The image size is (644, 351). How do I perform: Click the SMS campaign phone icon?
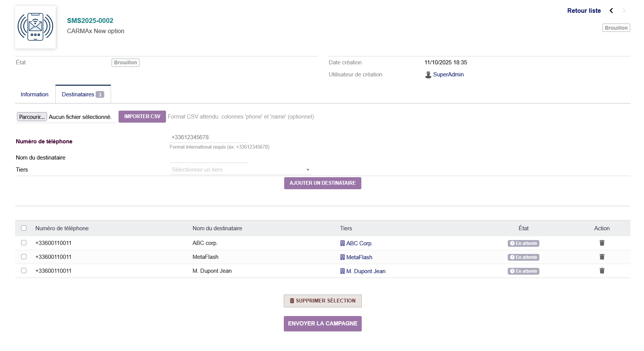tap(35, 27)
